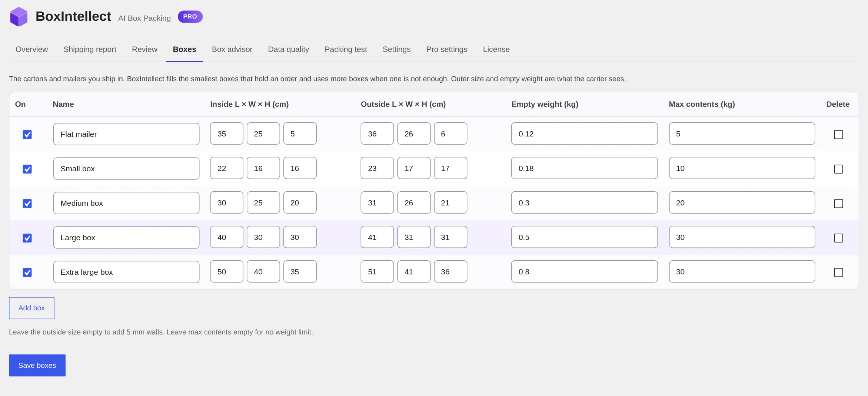Image resolution: width=868 pixels, height=396 pixels.
Task: Click the Small box name field
Action: [126, 168]
